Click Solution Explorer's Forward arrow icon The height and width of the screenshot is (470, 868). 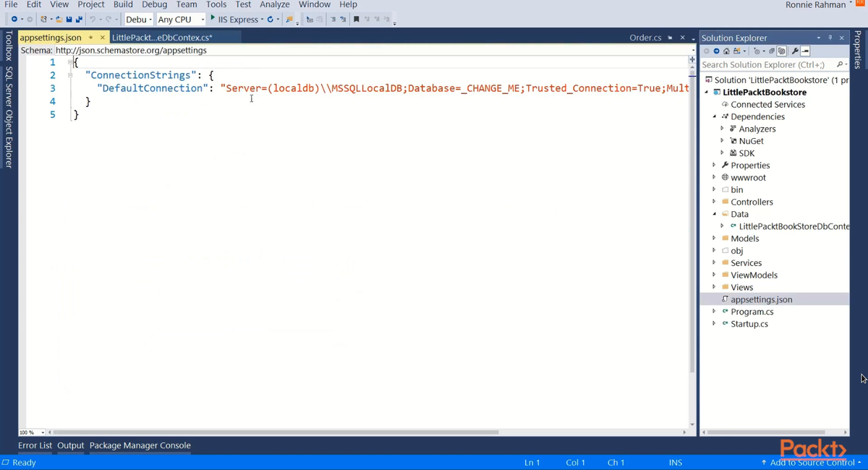[716, 51]
